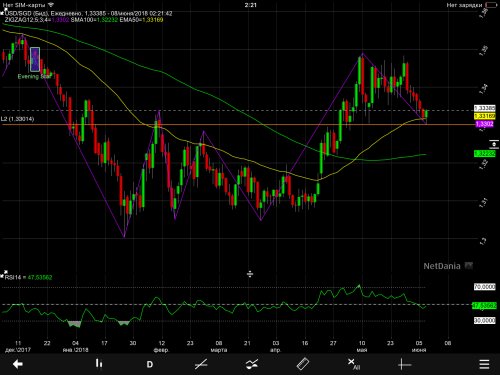Tap the battery indicator in status bar
The image size is (500, 375).
[x=491, y=5]
